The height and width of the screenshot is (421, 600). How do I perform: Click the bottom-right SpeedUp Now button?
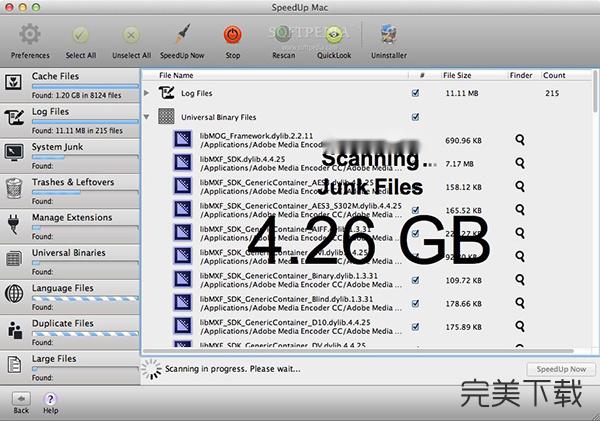561,369
